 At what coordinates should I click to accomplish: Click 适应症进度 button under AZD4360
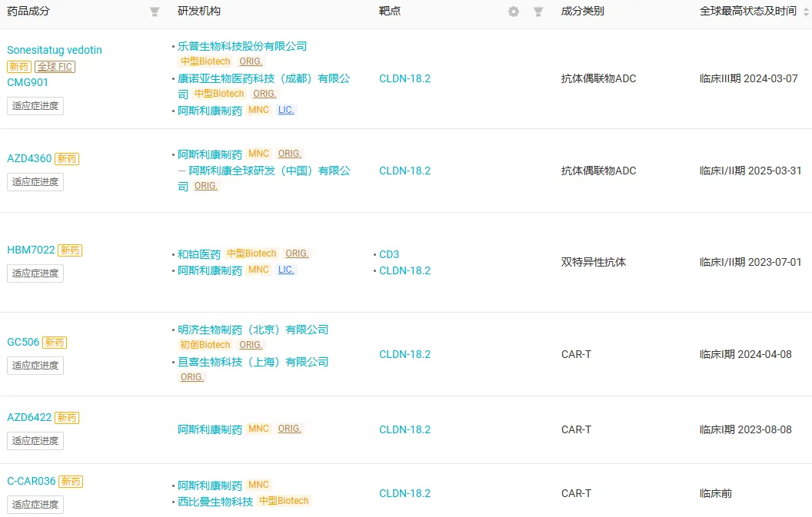35,182
